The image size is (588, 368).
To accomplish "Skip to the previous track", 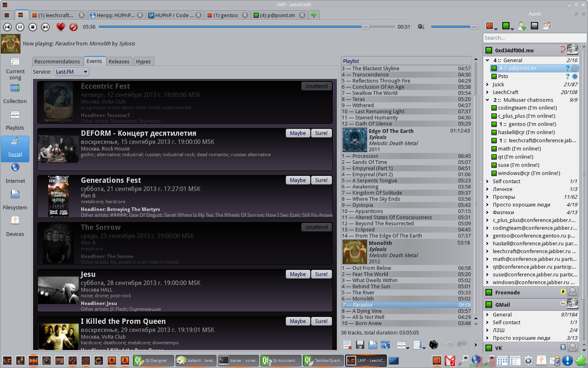I will click(7, 27).
